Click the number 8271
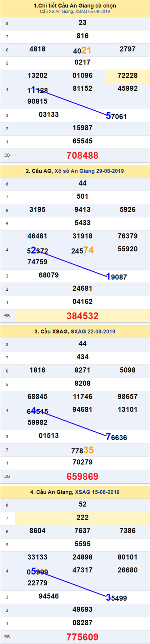This screenshot has width=150, height=644. (x=82, y=370)
